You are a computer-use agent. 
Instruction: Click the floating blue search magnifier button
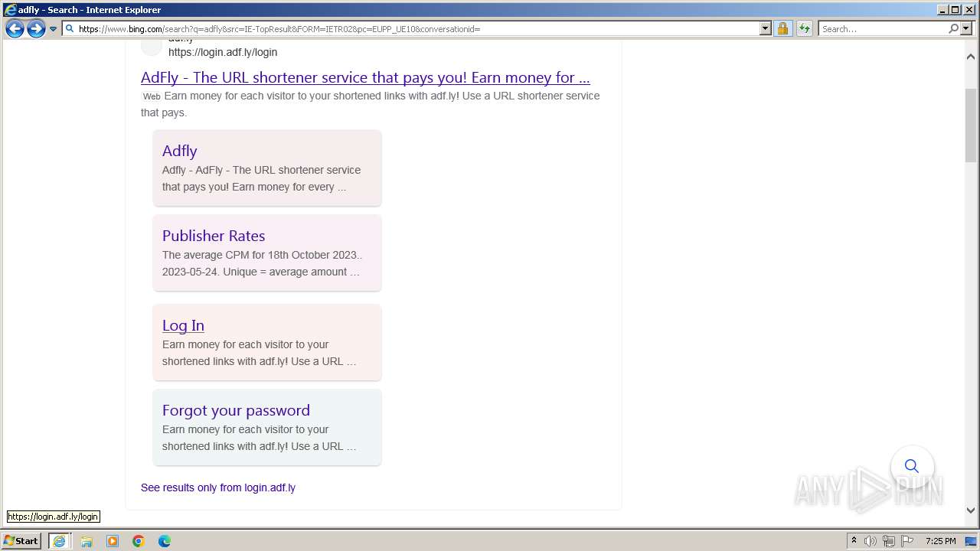911,465
